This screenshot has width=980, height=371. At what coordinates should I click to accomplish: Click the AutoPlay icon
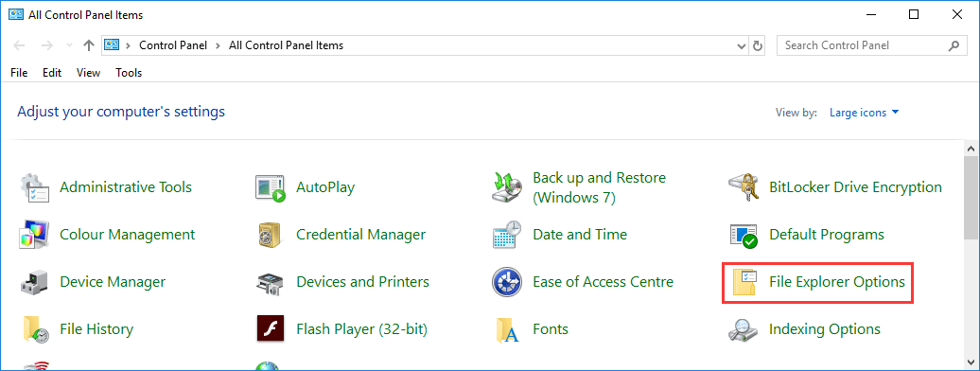coord(271,187)
